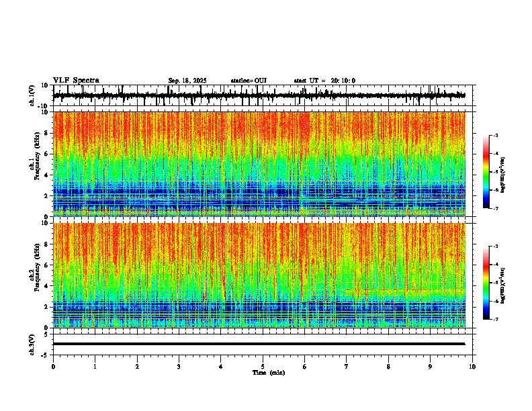Click the "6" kHz tick on ch.1 frequency axis
Viewport: 532px width, 411px height.
click(46, 154)
